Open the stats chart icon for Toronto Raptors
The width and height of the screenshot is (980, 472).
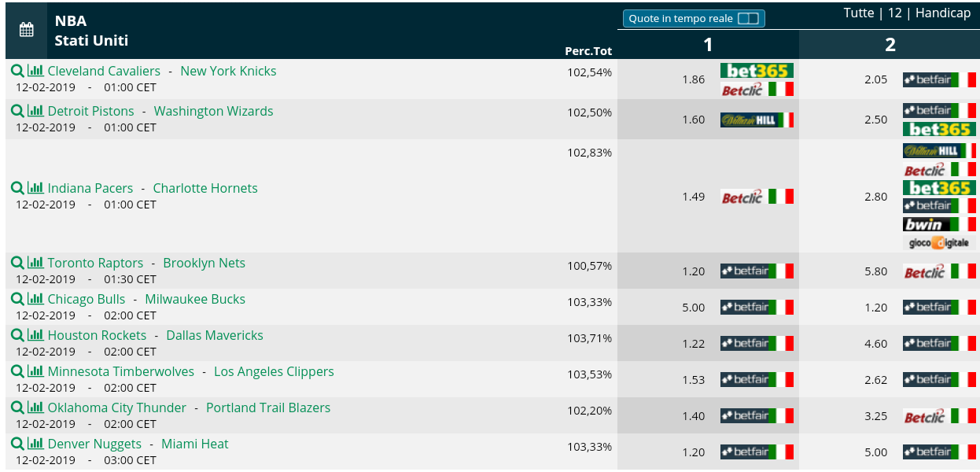click(x=35, y=263)
